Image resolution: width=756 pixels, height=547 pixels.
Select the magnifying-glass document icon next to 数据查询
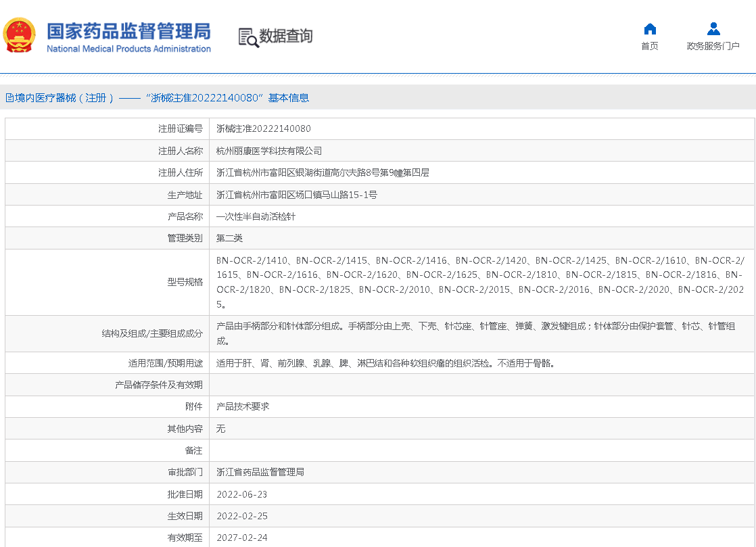[x=245, y=37]
